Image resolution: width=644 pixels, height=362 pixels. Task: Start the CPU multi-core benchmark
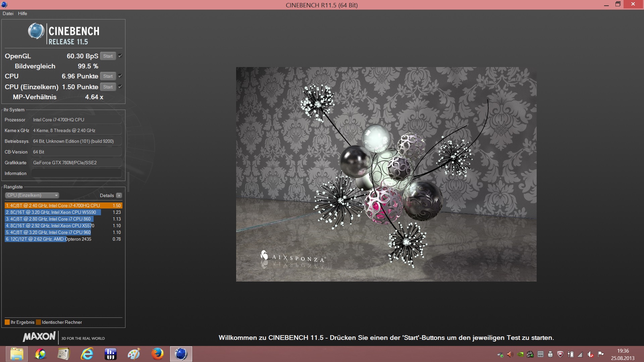tap(108, 76)
